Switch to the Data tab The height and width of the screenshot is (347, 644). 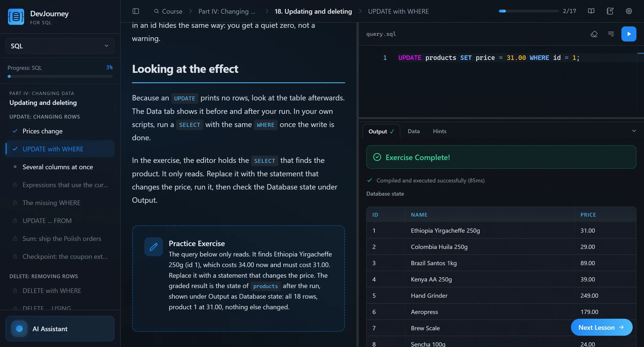[x=413, y=131]
